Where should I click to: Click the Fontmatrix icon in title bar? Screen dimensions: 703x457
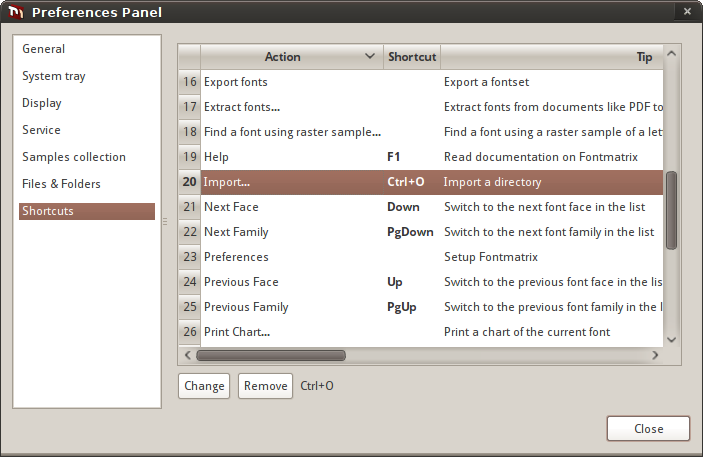(16, 12)
